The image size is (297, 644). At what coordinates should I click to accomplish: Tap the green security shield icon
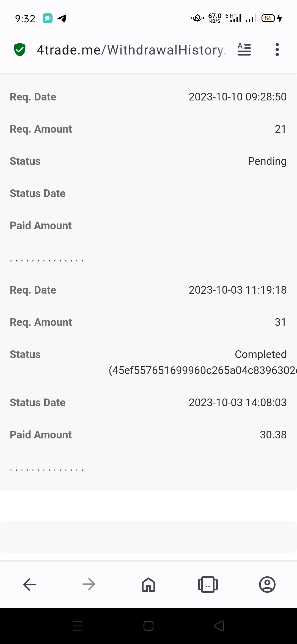pyautogui.click(x=20, y=50)
